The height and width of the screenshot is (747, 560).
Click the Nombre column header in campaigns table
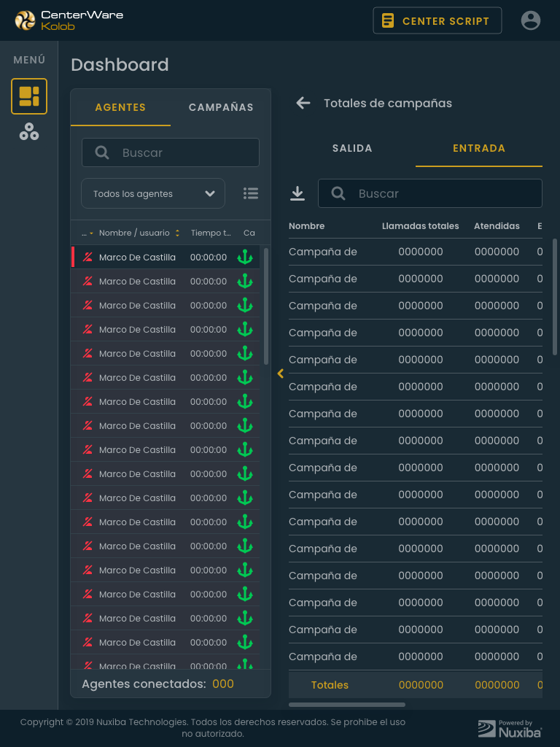(x=307, y=226)
